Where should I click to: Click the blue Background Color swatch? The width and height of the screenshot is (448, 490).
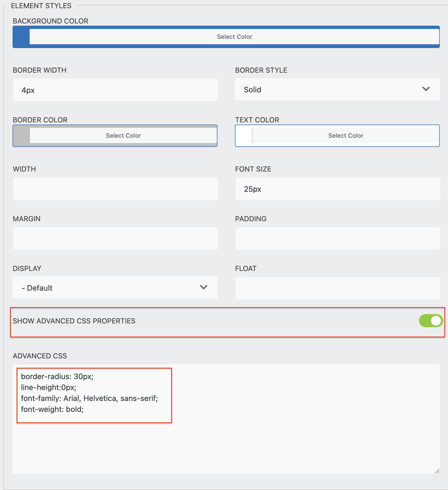pyautogui.click(x=21, y=37)
